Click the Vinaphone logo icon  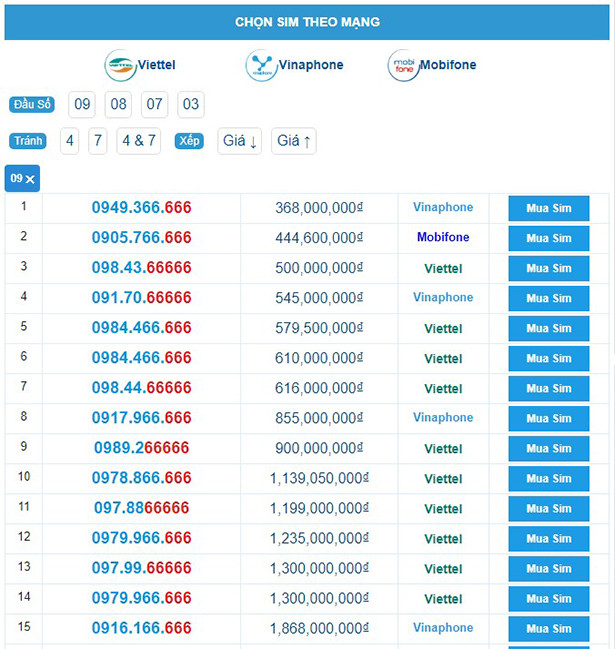(x=261, y=65)
